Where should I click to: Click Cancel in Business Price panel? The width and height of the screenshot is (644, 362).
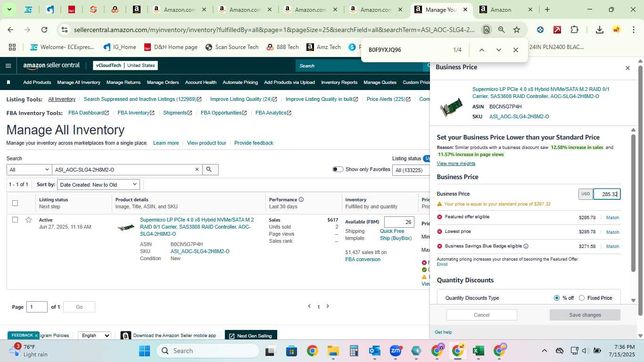coord(482,315)
